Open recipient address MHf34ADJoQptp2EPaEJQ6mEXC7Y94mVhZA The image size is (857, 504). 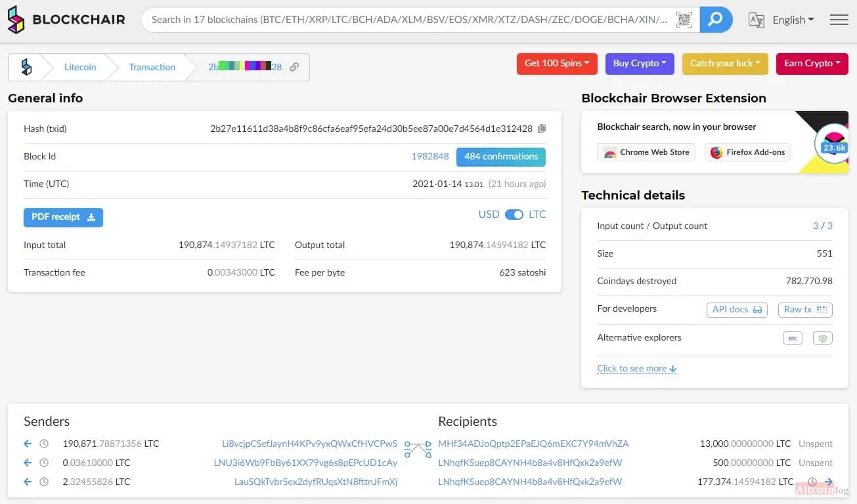(x=533, y=444)
